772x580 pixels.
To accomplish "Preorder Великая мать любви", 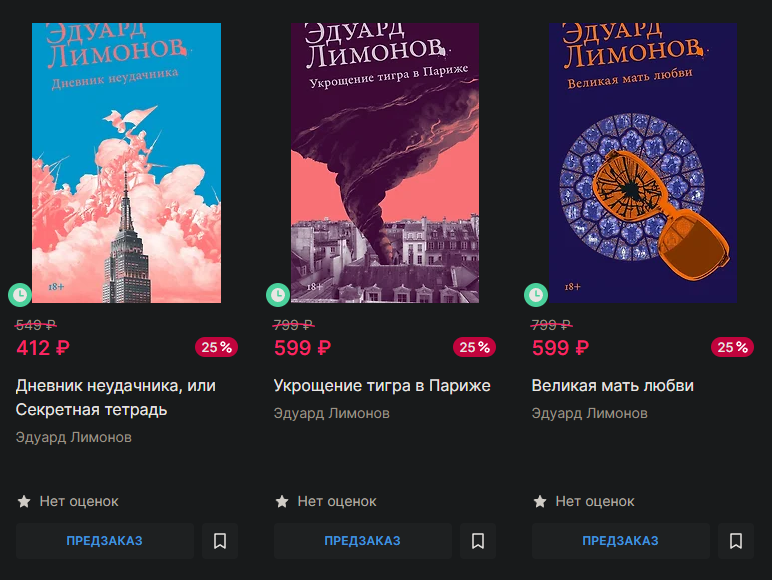I will 620,541.
